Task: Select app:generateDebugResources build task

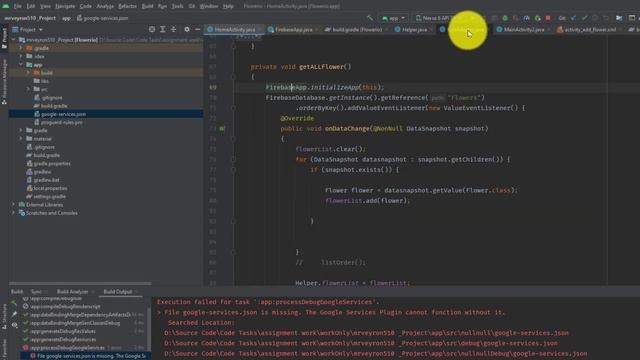Action: click(63, 339)
